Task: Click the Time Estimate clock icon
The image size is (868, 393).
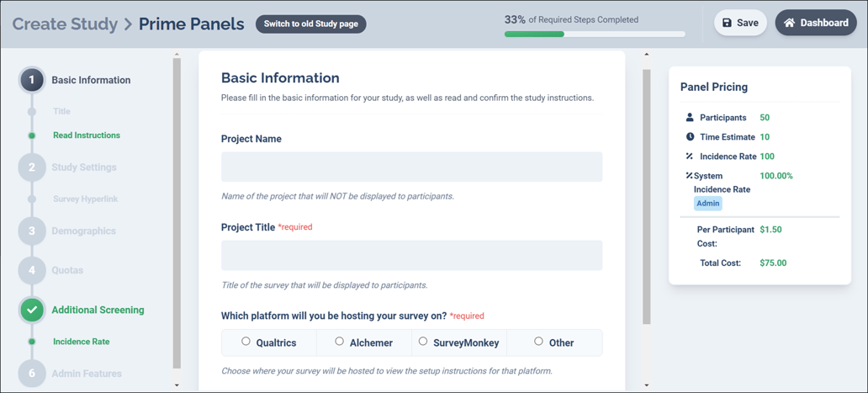Action: tap(690, 137)
